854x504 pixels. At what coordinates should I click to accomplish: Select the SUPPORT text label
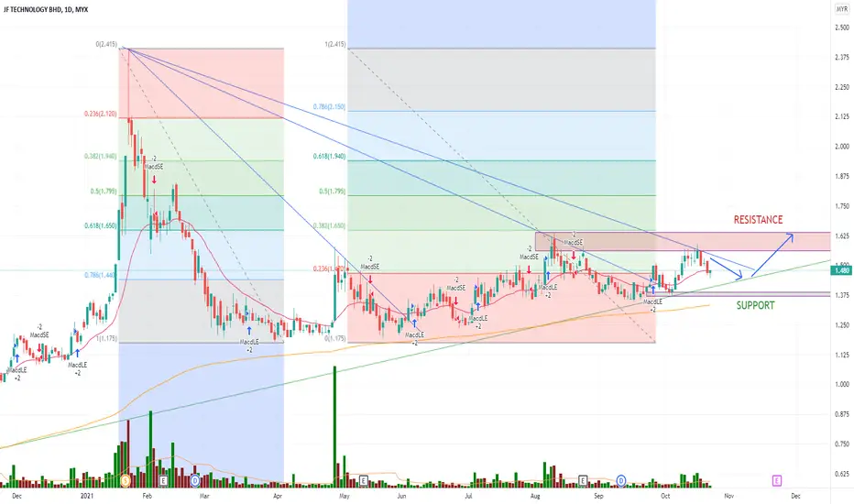point(755,305)
